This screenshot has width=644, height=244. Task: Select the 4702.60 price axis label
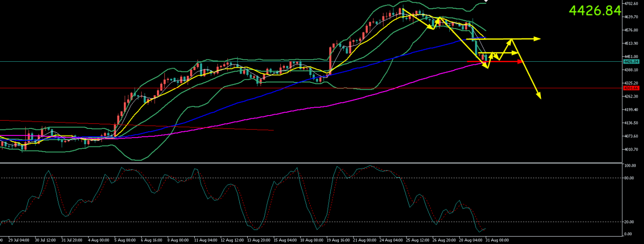[x=630, y=4]
